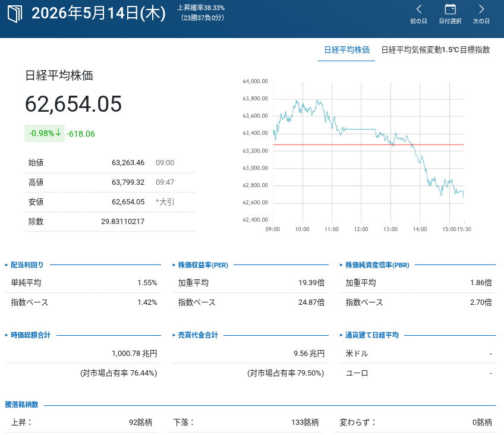Open the calendar date picker icon

point(450,9)
